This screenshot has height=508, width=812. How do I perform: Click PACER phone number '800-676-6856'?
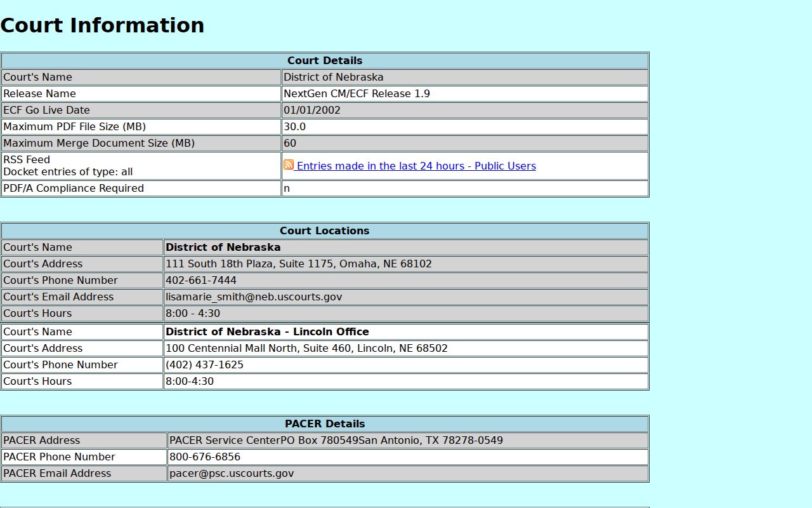[x=205, y=457]
